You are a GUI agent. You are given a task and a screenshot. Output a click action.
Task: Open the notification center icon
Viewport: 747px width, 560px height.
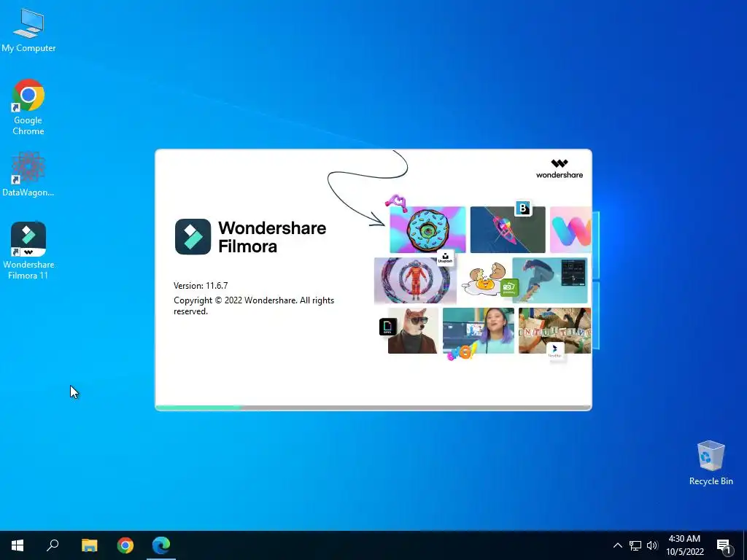pos(724,546)
